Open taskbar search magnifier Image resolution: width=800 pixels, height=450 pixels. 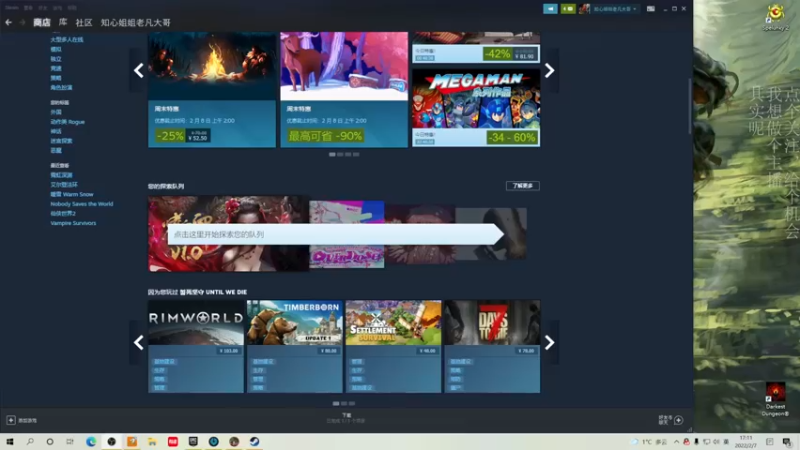pyautogui.click(x=30, y=441)
